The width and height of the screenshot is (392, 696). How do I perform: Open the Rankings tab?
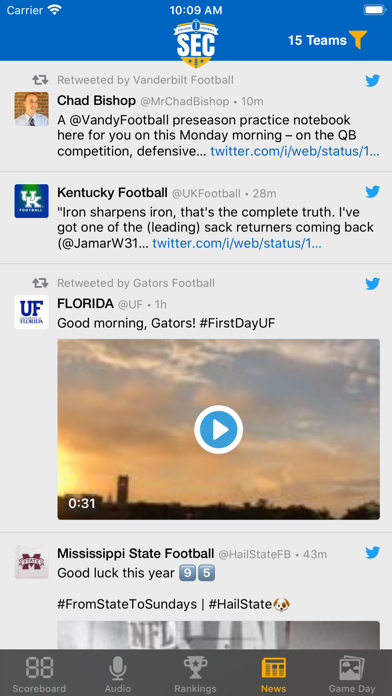point(195,674)
